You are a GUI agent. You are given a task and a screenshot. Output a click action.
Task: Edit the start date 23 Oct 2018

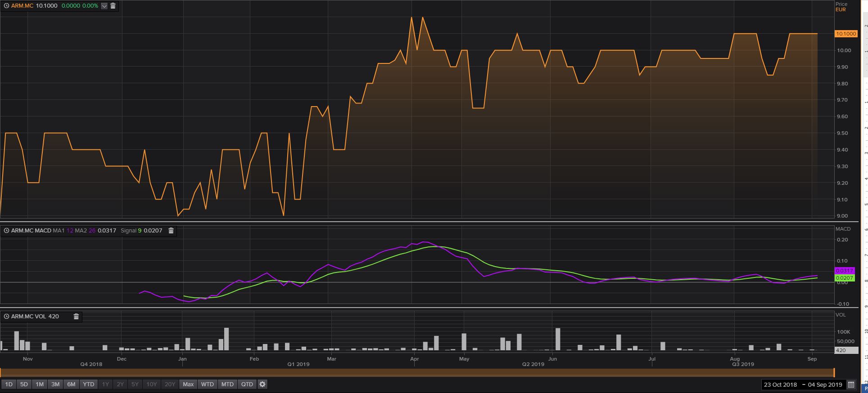(x=780, y=384)
